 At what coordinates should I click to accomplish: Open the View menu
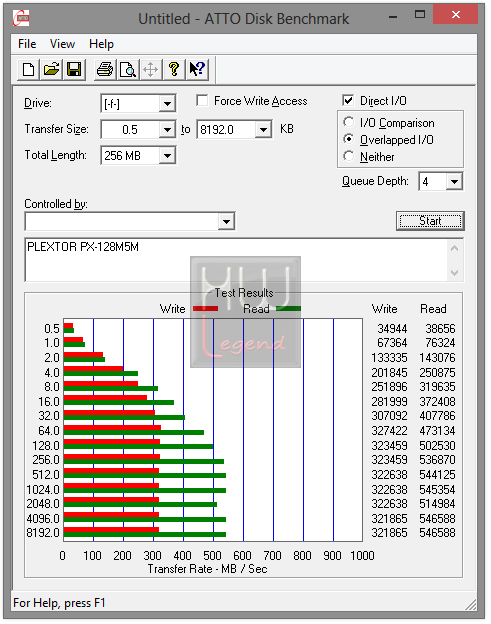(62, 44)
